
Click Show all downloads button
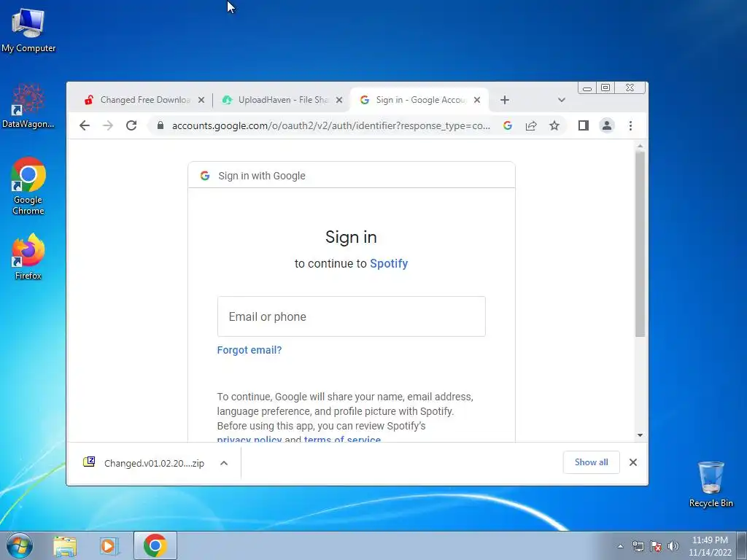[x=591, y=462]
